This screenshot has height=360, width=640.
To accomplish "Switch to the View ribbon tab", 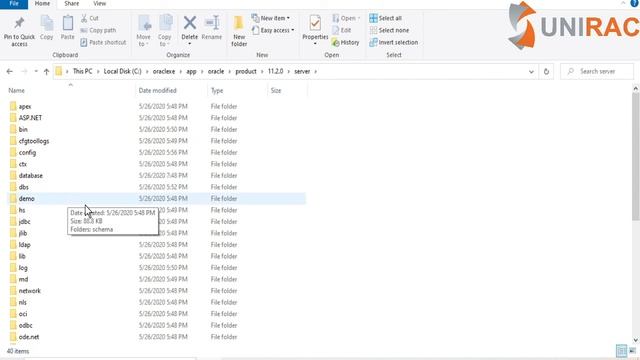I will point(100,4).
